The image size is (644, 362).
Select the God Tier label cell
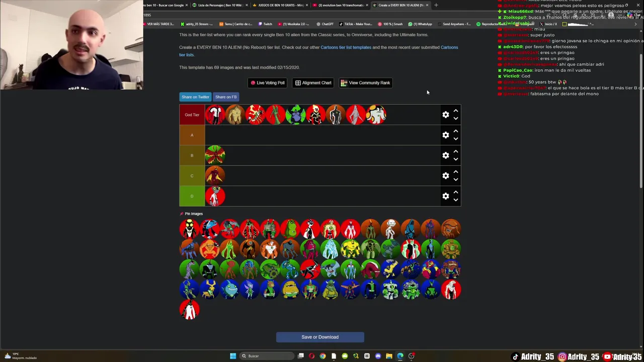click(x=192, y=115)
